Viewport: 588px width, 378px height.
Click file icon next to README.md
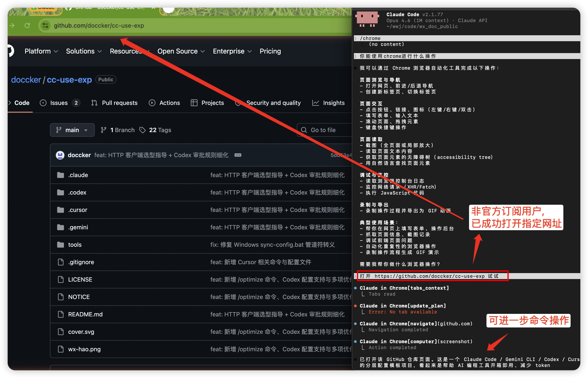click(x=60, y=315)
